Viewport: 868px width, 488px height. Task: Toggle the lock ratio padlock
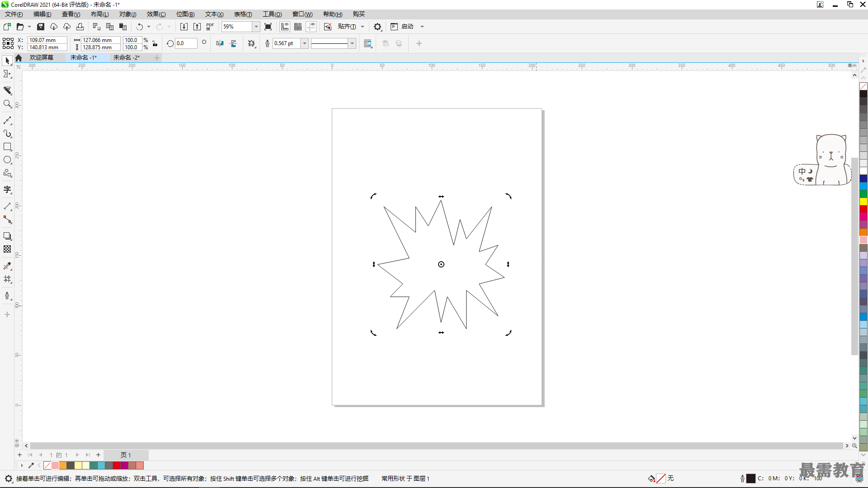[x=155, y=43]
